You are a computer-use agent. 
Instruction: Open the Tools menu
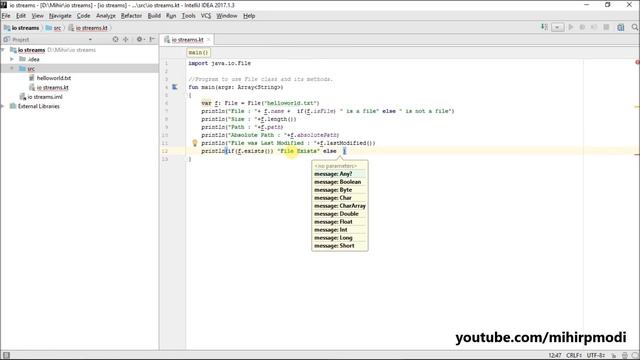pyautogui.click(x=188, y=16)
